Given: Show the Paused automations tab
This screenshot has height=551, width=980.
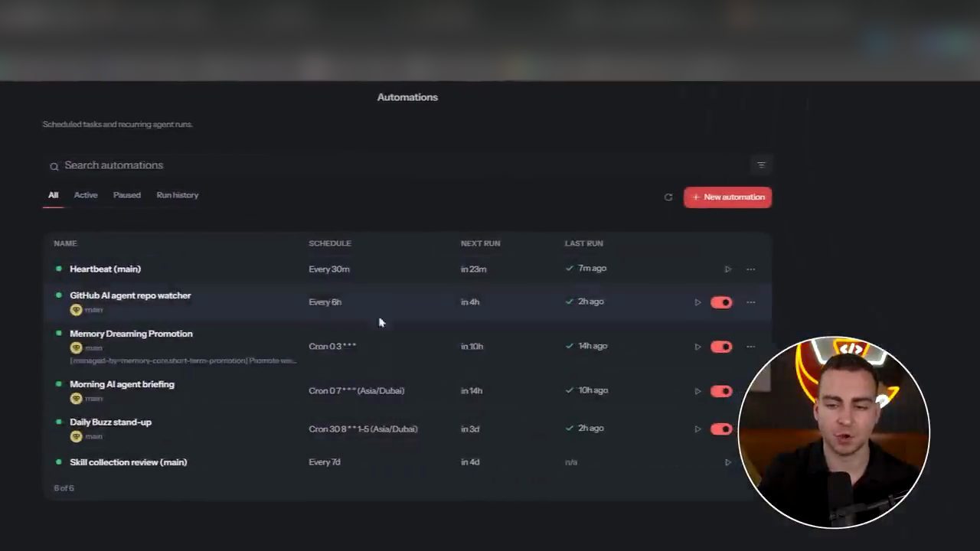Looking at the screenshot, I should [127, 195].
